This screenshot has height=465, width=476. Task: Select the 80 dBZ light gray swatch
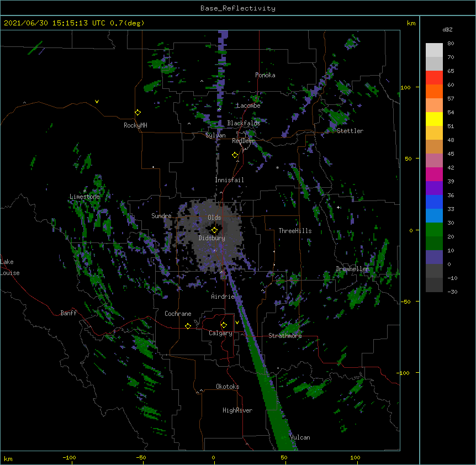(x=434, y=50)
